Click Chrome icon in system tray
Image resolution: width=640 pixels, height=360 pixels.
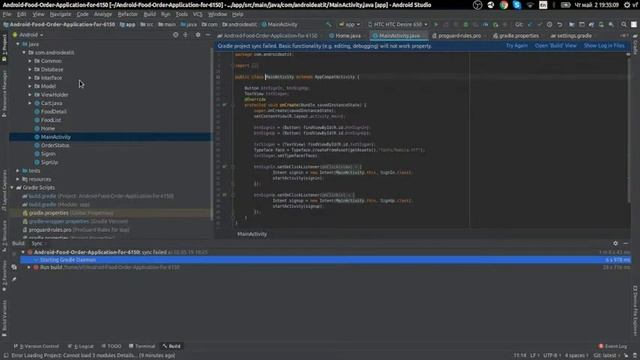pos(504,5)
